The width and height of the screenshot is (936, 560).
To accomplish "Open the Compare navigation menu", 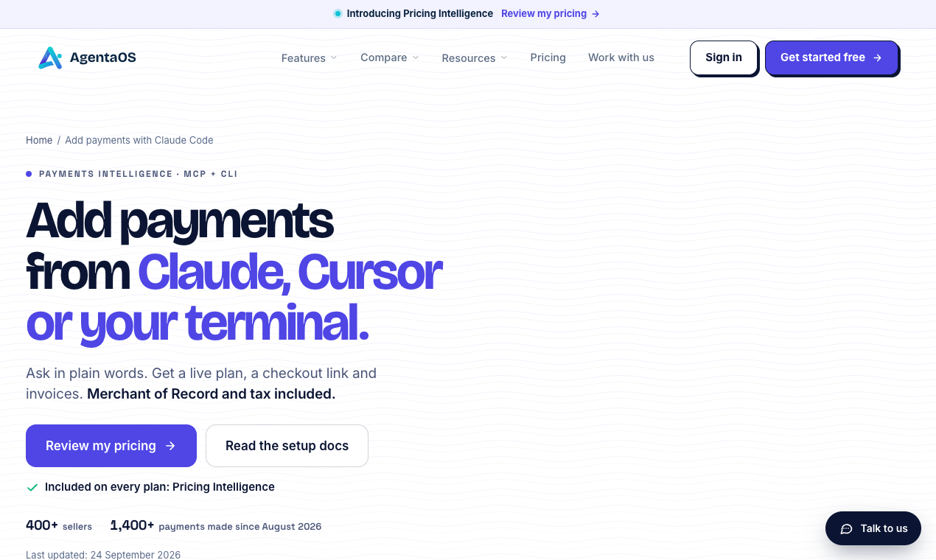I will (x=390, y=57).
